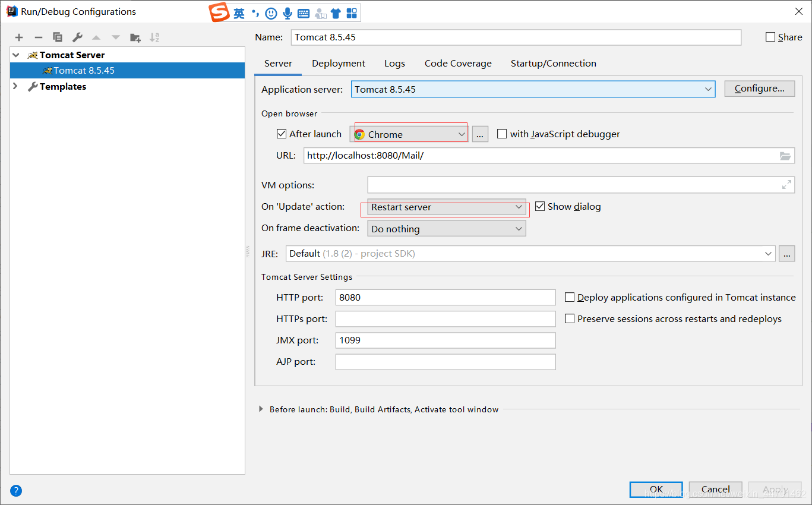Select the Templates tree item

(x=63, y=86)
